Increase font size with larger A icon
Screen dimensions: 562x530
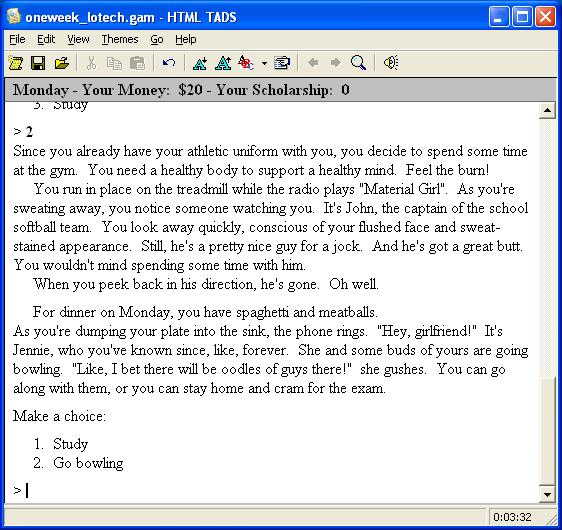click(223, 63)
